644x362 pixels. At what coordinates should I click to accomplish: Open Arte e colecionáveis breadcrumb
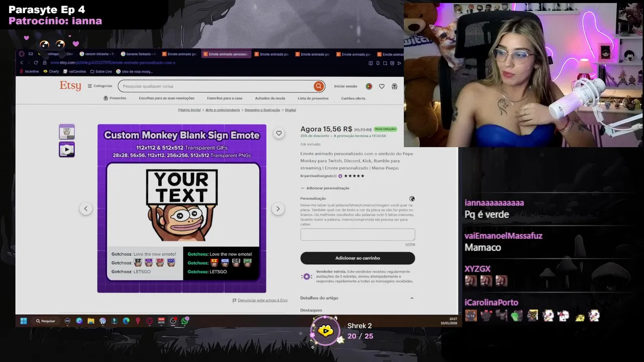click(222, 110)
